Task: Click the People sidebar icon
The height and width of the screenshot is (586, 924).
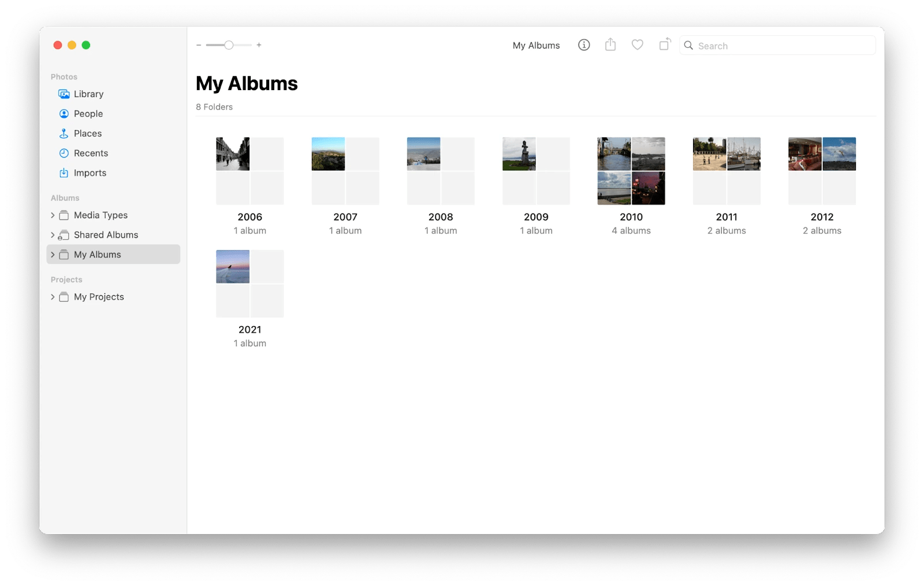Action: [64, 114]
